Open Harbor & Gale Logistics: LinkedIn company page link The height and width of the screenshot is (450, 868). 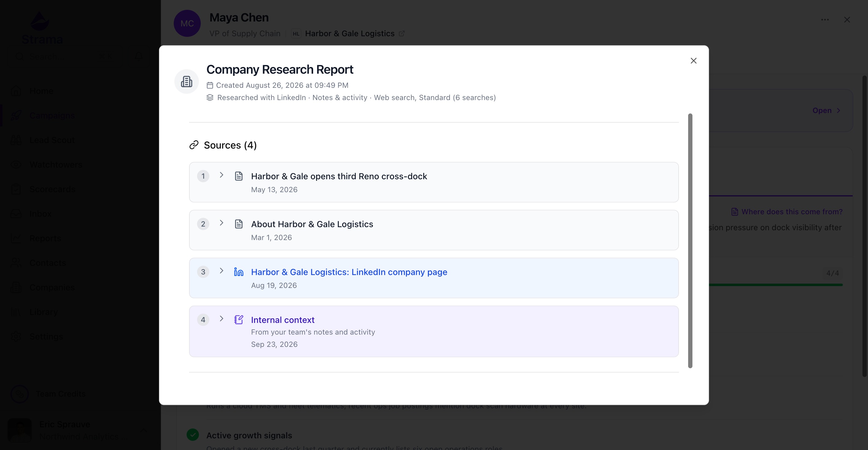pyautogui.click(x=349, y=272)
